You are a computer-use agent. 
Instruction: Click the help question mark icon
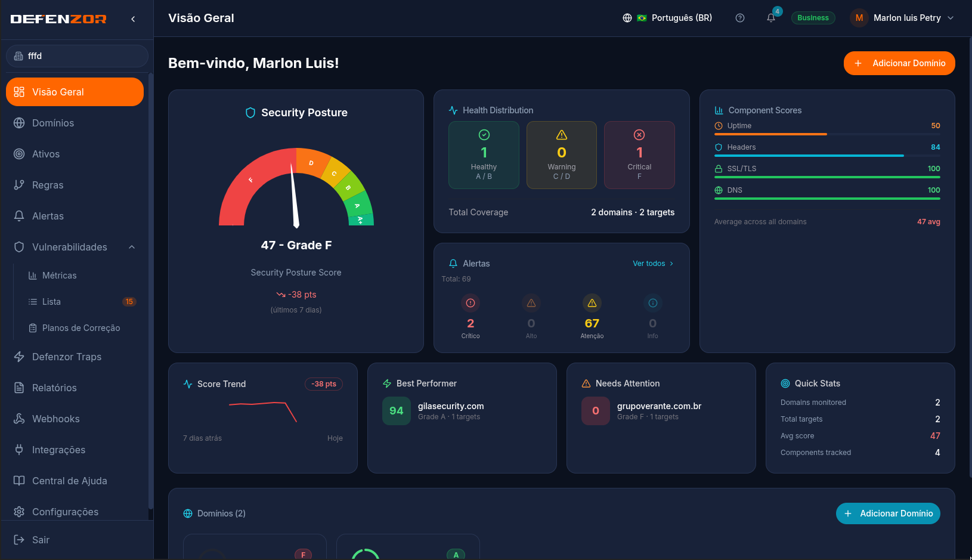tap(740, 18)
